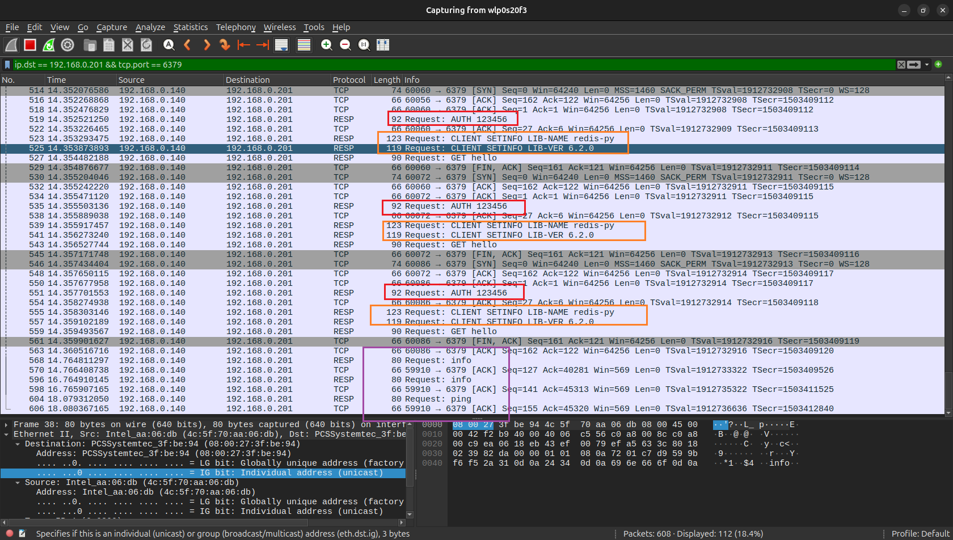Open the Statistics menu

point(190,27)
